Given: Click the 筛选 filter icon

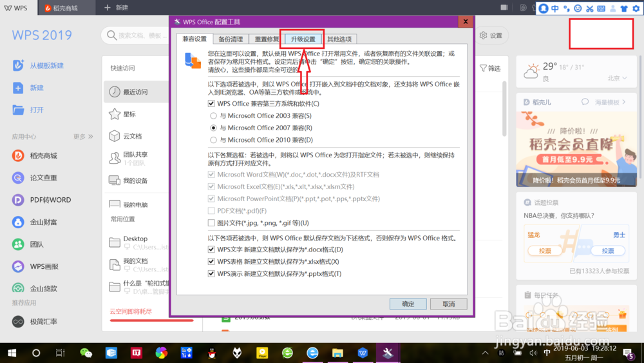Looking at the screenshot, I should (484, 68).
